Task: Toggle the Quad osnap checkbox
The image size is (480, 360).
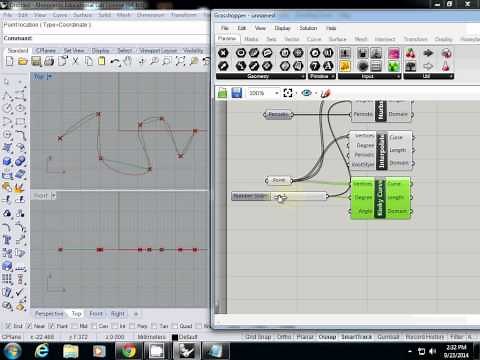Action: point(174,325)
